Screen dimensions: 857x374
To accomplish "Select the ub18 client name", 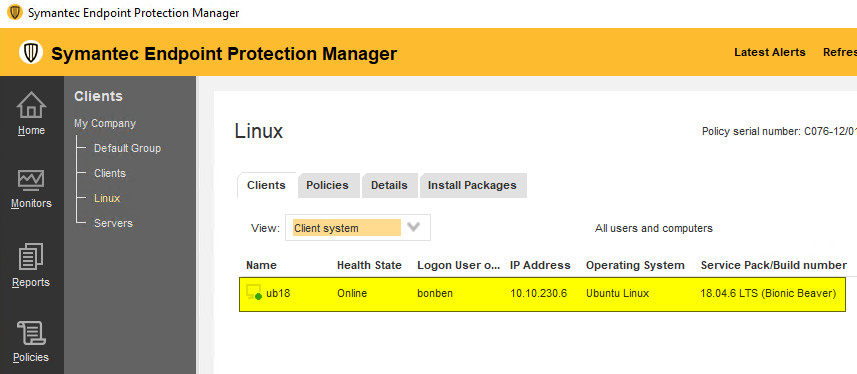I will [278, 294].
